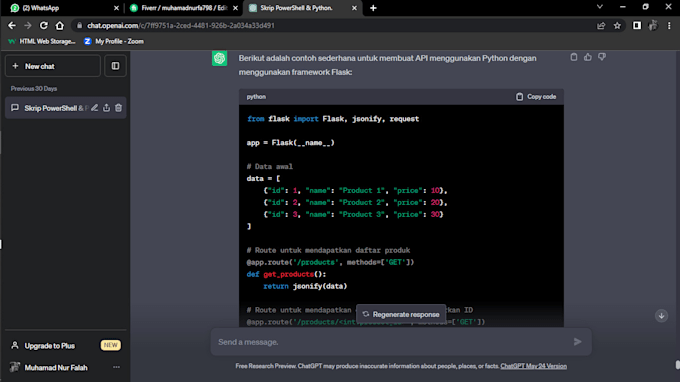Expand the tab search dropdown
This screenshot has height=382, width=680.
pos(600,7)
